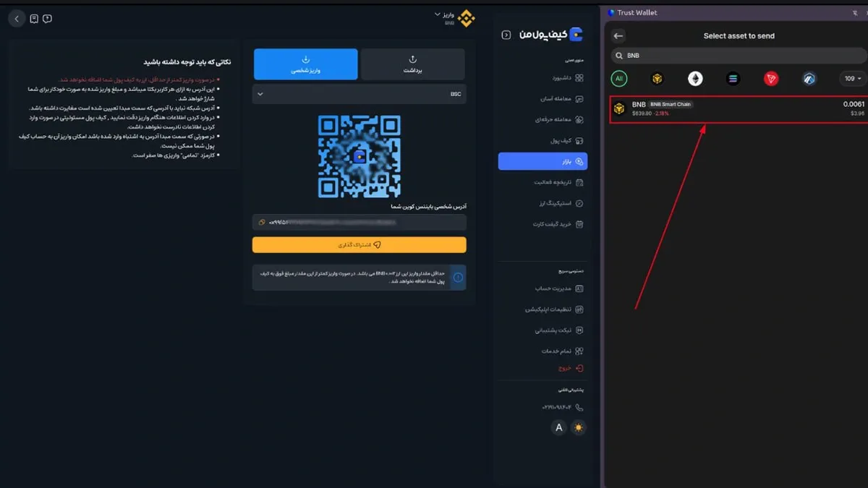Collapse the sidebar using icon beside logo
This screenshot has height=488, width=868.
[x=506, y=35]
